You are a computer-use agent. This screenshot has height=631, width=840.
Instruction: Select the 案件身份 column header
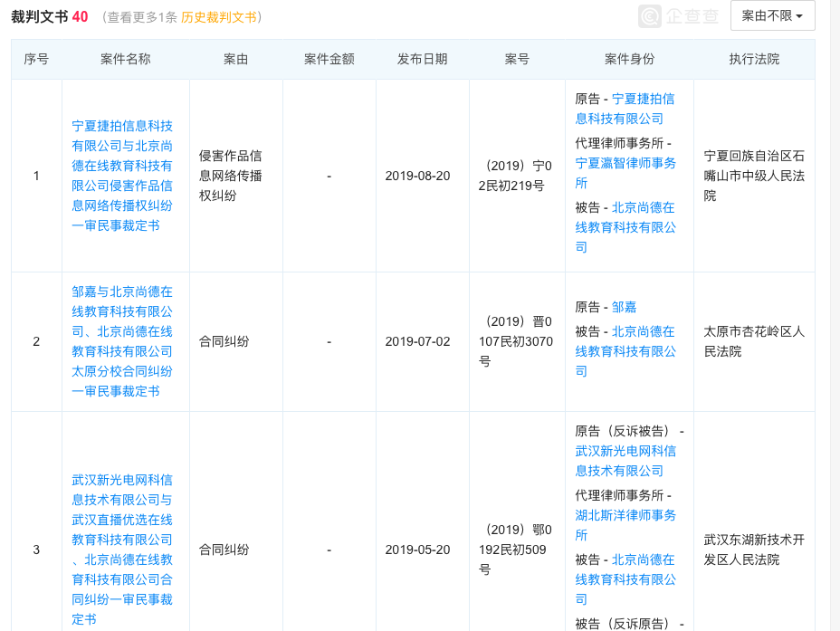tap(629, 59)
